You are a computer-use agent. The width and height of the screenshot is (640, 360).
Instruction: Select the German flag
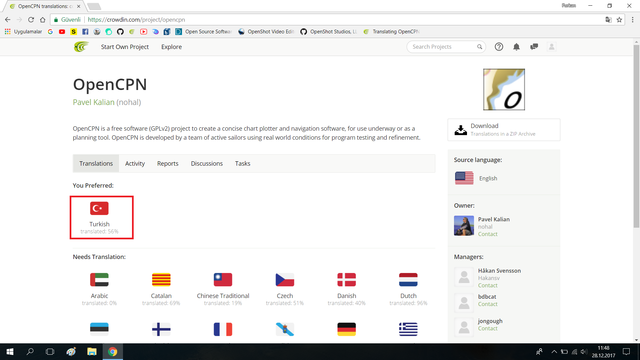347,329
